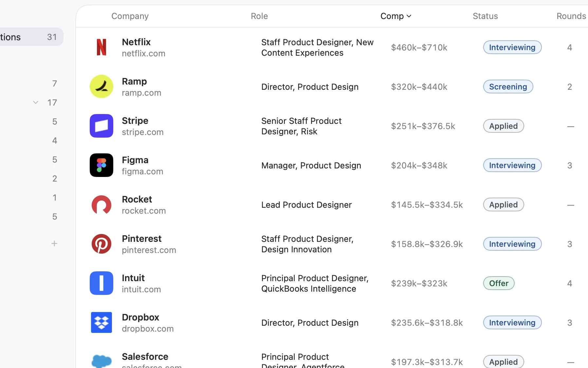The height and width of the screenshot is (368, 588).
Task: Open the Netflix logo icon
Action: tap(101, 47)
